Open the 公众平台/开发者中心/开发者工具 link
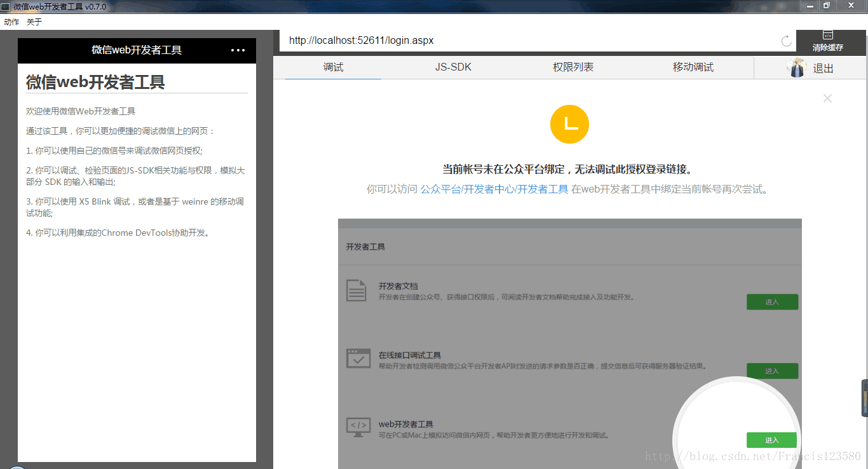 [x=494, y=189]
